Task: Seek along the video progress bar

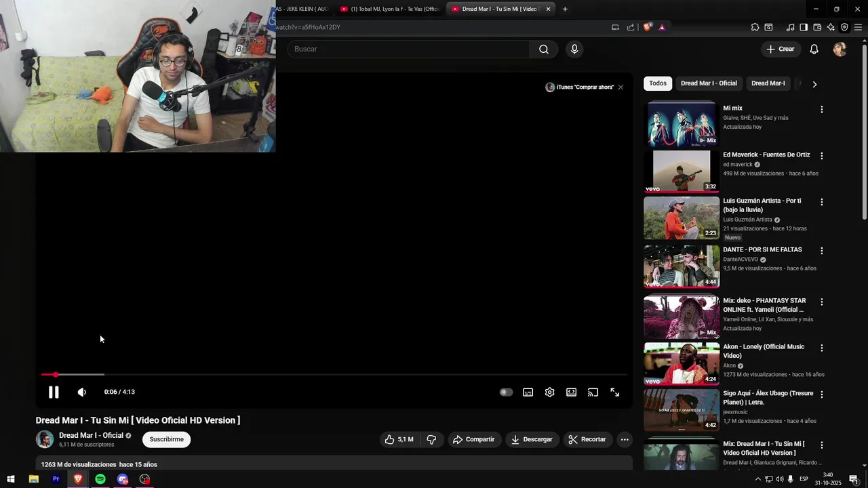Action: pos(334,374)
